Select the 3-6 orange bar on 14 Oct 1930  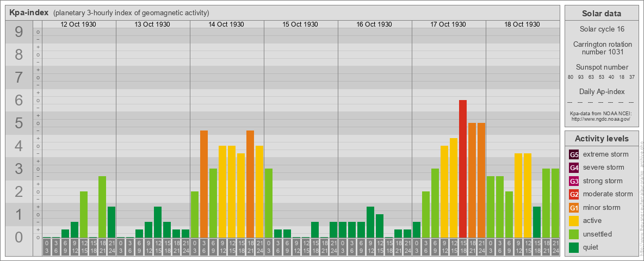204,184
